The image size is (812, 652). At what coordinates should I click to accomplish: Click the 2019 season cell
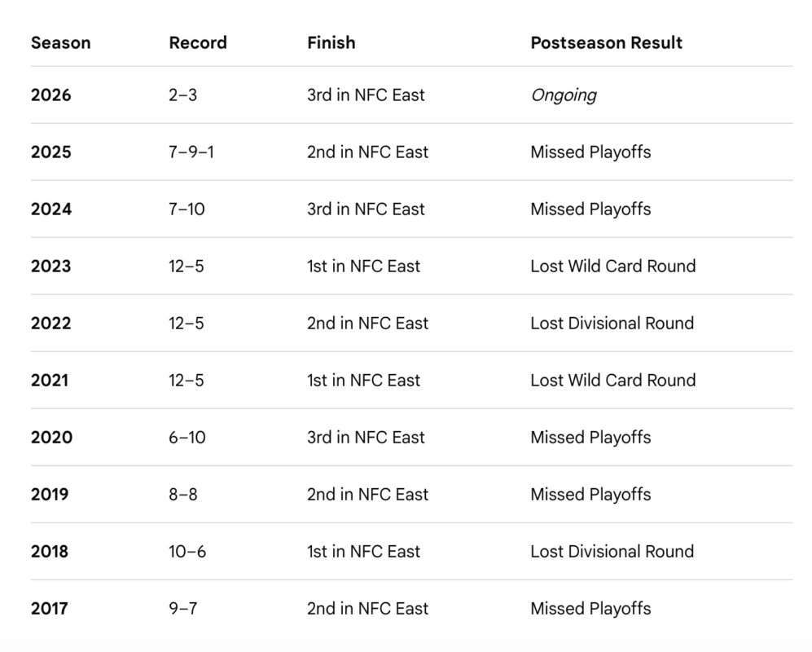tap(50, 494)
